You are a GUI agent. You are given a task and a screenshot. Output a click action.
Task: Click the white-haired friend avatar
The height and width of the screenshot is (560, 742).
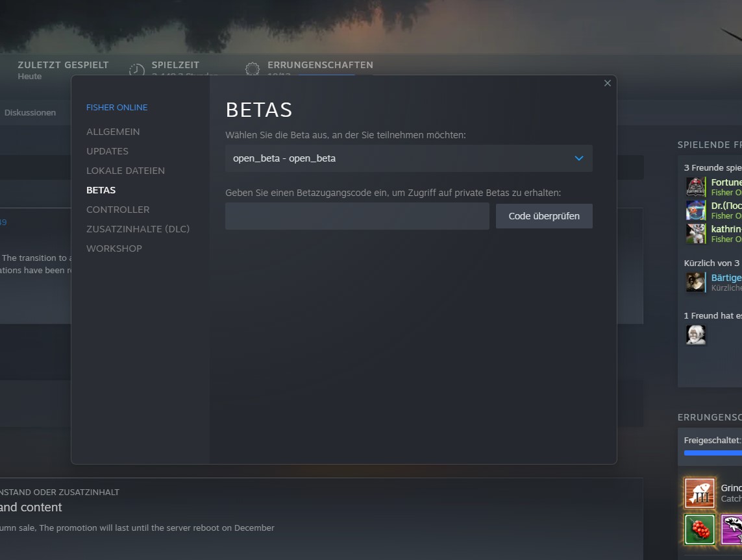[x=696, y=335]
